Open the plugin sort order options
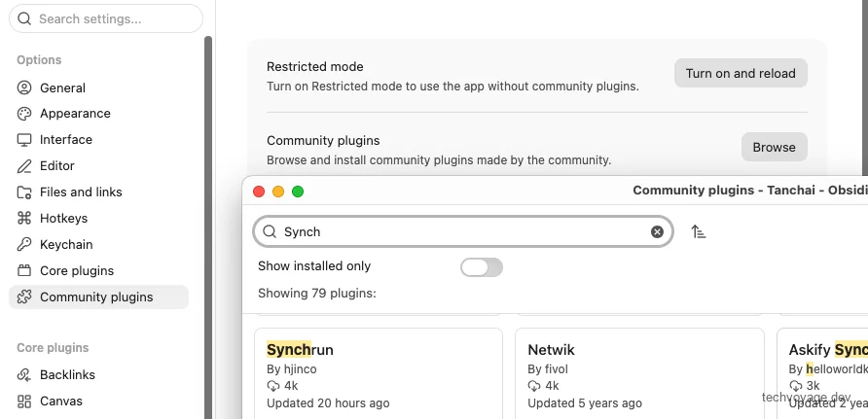The image size is (868, 419). click(x=699, y=231)
